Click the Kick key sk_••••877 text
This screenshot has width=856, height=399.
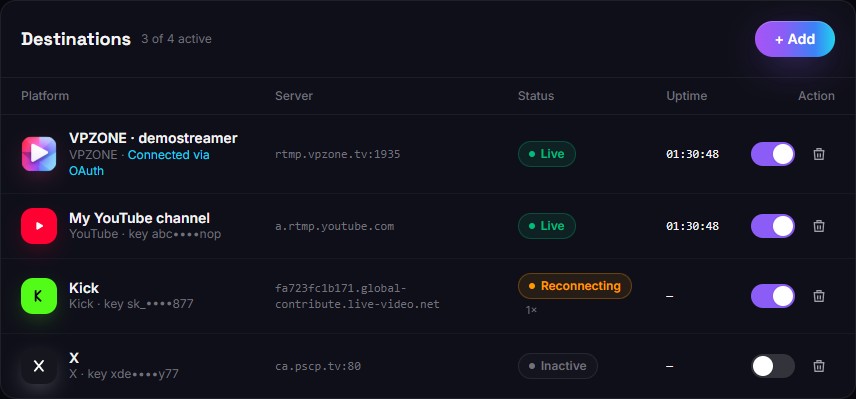click(131, 303)
